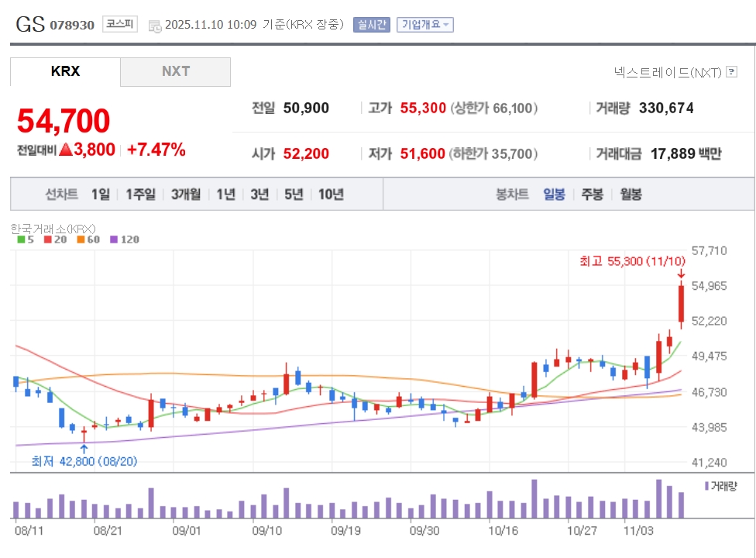Click the 실시간 real-time badge
Viewport: 756px width, 558px height.
(x=372, y=25)
